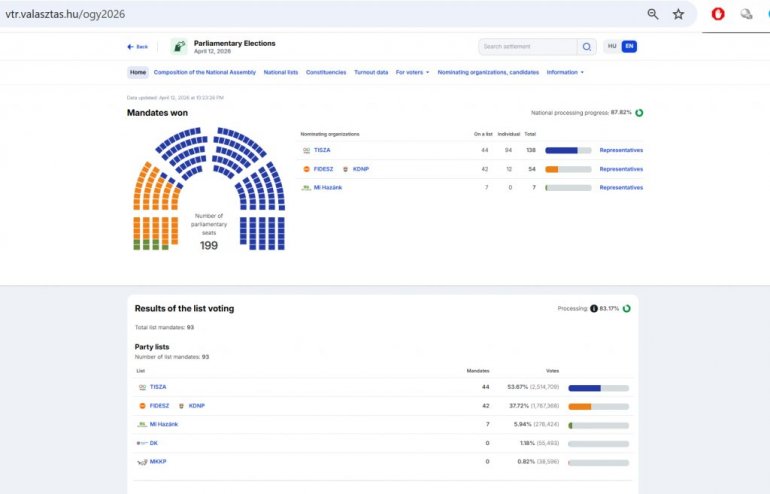Click TISZA vote share bar in party lists

598,387
